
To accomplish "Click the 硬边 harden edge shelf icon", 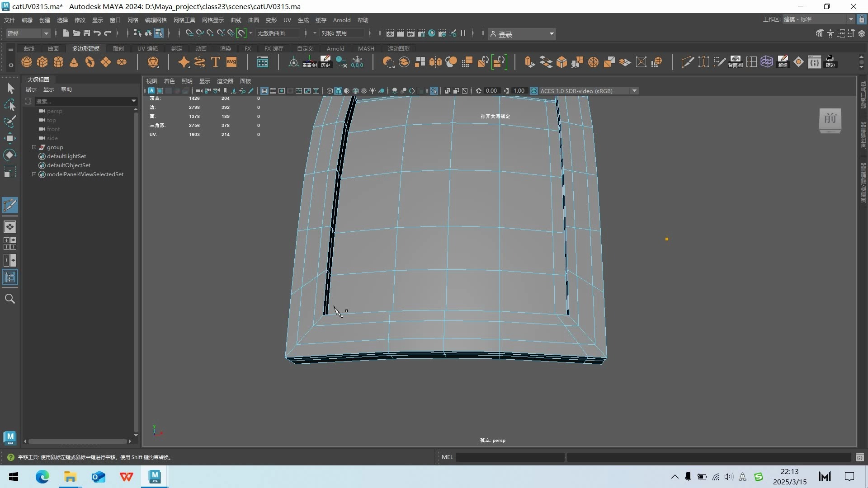I will point(830,62).
